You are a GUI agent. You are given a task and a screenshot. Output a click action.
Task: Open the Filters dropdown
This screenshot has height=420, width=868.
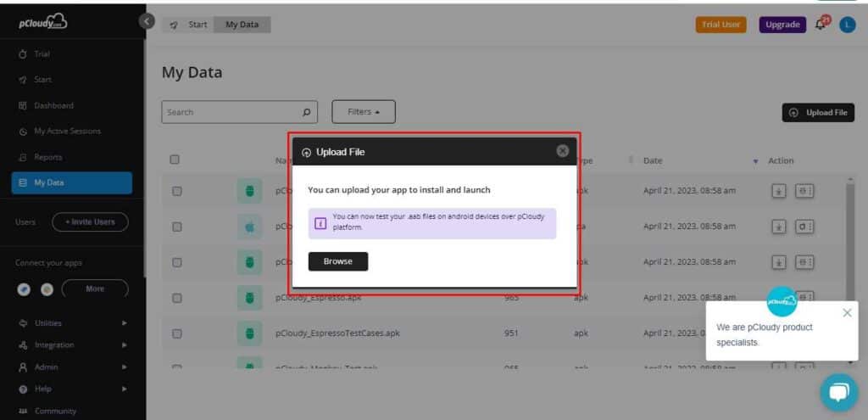coord(364,112)
